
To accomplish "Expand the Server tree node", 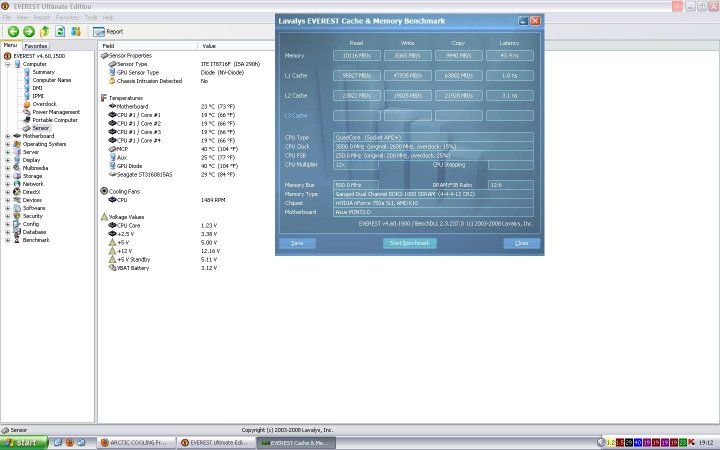I will pos(8,152).
